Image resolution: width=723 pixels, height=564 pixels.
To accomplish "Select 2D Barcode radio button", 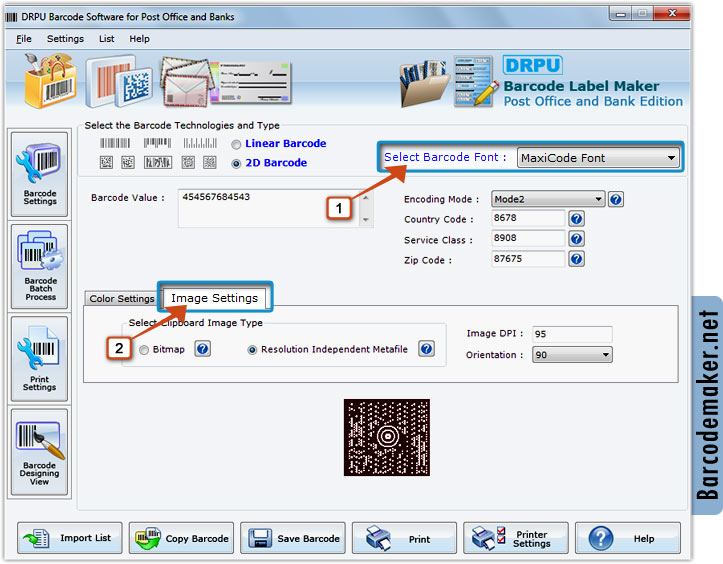I will click(x=236, y=164).
